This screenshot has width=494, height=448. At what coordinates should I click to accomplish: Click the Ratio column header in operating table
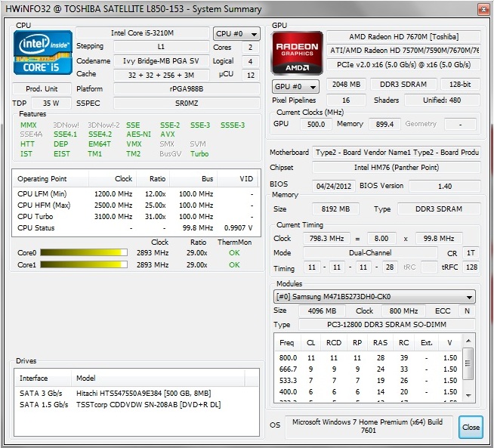(x=153, y=179)
